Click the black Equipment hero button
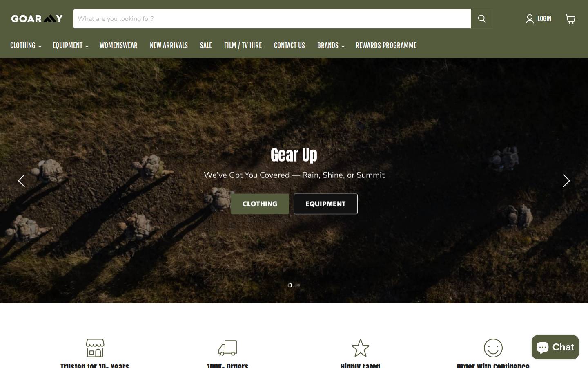Screen dimensions: 588x368 [x=325, y=204]
